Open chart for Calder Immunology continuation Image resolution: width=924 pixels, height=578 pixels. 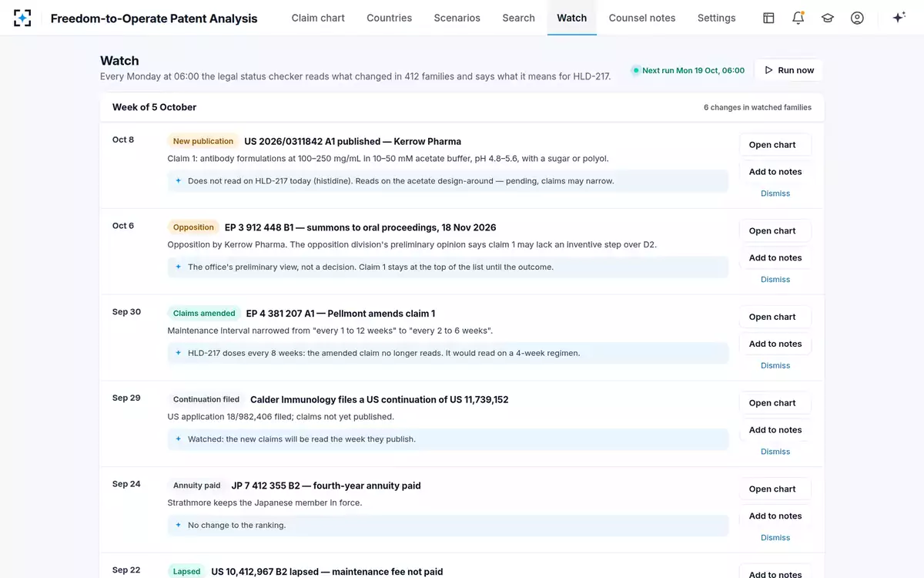775,403
